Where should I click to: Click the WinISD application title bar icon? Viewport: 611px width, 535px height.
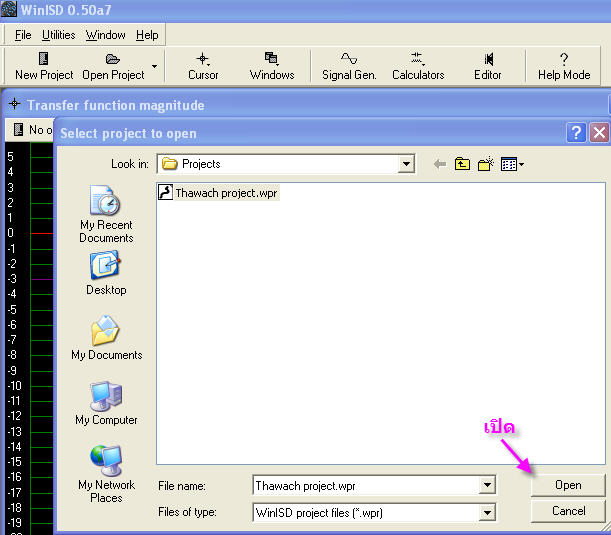tap(9, 9)
